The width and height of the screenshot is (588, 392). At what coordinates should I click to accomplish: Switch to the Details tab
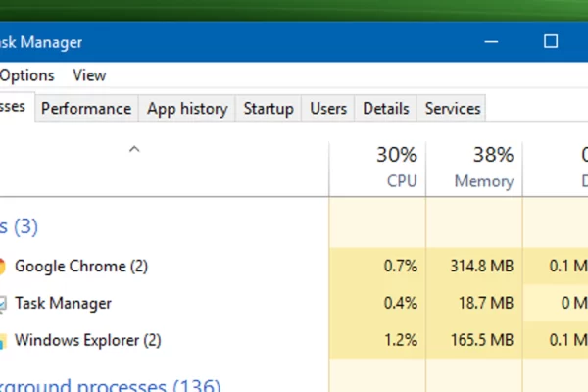[386, 109]
